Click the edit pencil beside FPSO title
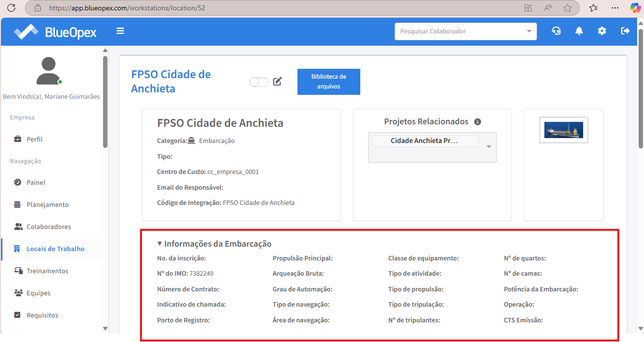The height and width of the screenshot is (342, 644). point(277,82)
